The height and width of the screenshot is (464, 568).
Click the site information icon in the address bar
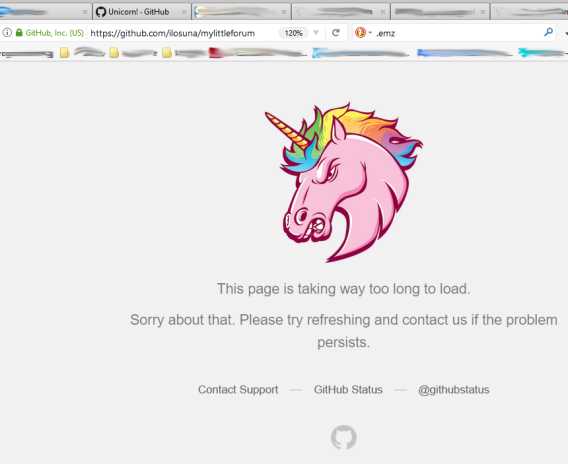(7, 33)
